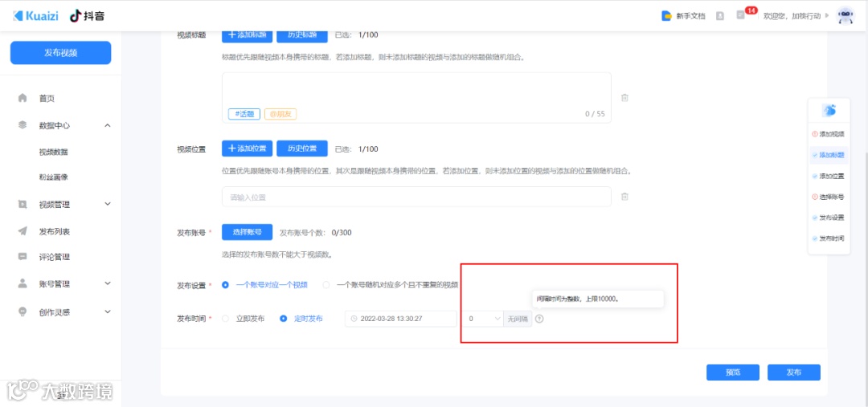The height and width of the screenshot is (407, 868).
Task: Open 历史标题 title history
Action: [x=302, y=35]
